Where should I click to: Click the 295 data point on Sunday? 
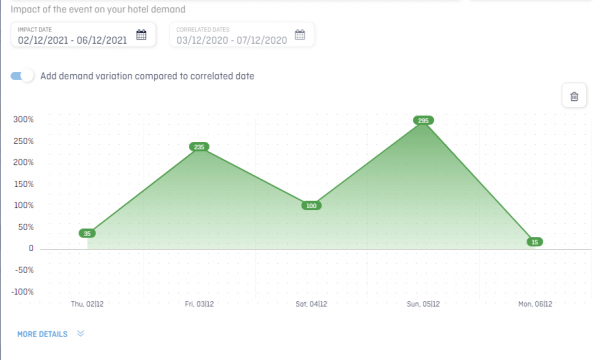click(x=423, y=121)
